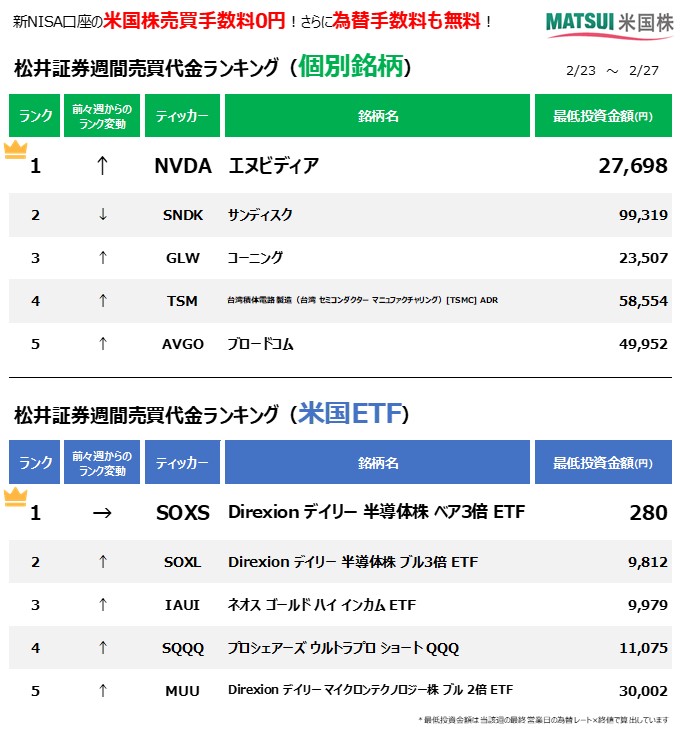Click the amount 30,002
This screenshot has width=681, height=734.
[644, 691]
